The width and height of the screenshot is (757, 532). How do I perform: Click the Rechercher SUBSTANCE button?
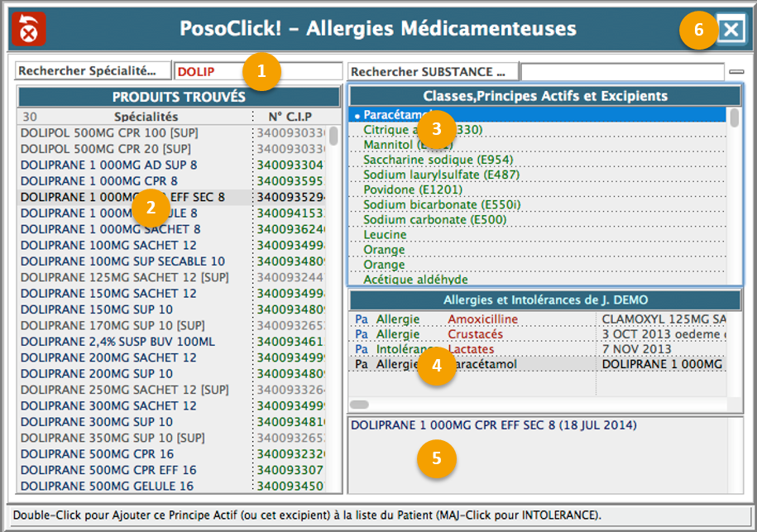(x=432, y=72)
